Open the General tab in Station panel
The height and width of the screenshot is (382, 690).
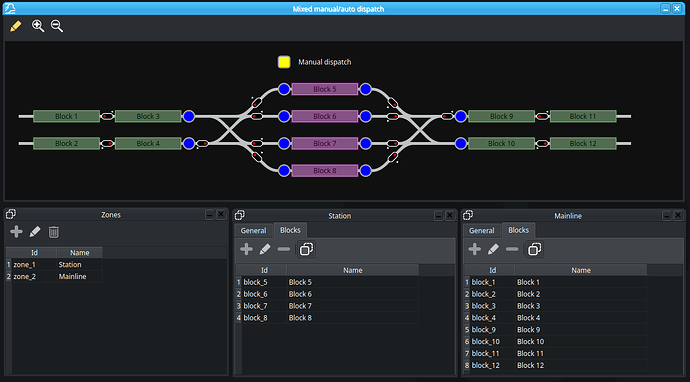(253, 231)
